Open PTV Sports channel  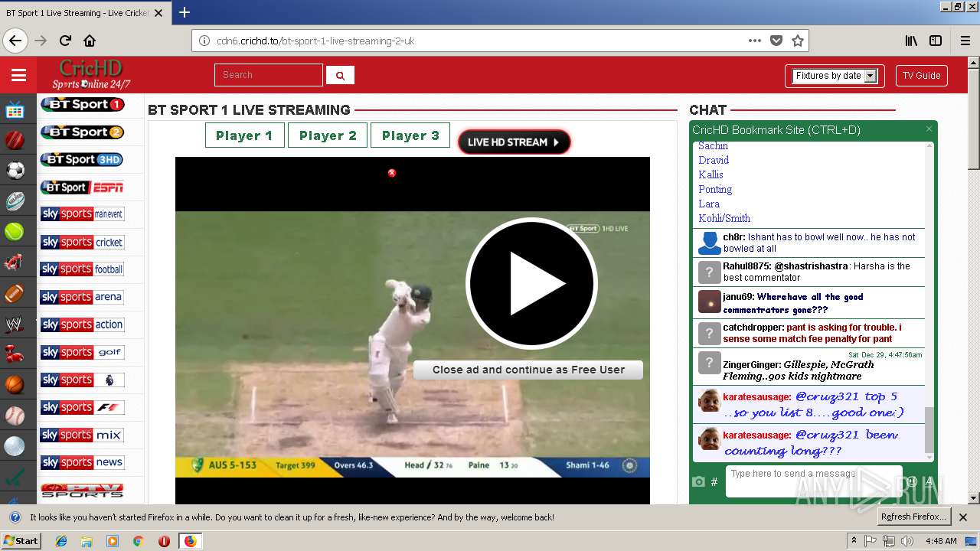tap(82, 490)
